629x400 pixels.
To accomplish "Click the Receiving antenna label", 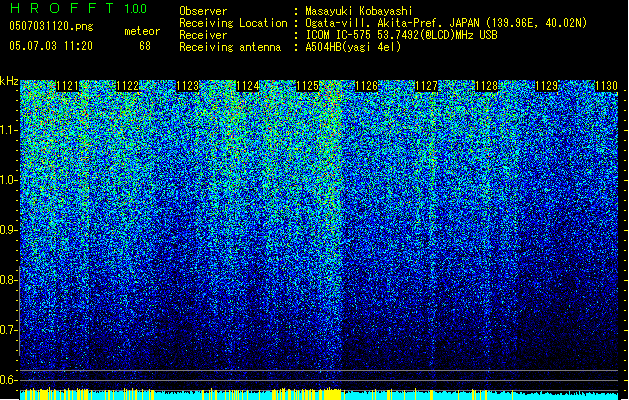I will (230, 47).
